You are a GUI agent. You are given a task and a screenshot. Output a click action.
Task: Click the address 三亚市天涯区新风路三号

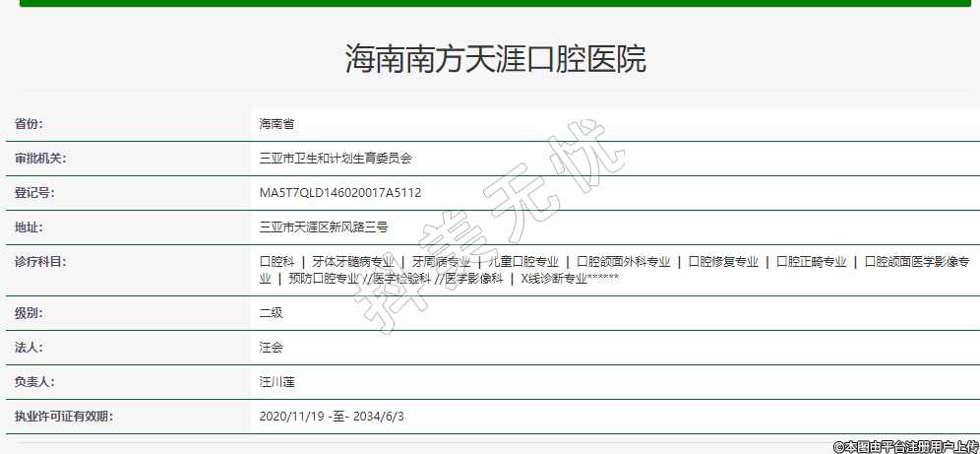click(323, 227)
